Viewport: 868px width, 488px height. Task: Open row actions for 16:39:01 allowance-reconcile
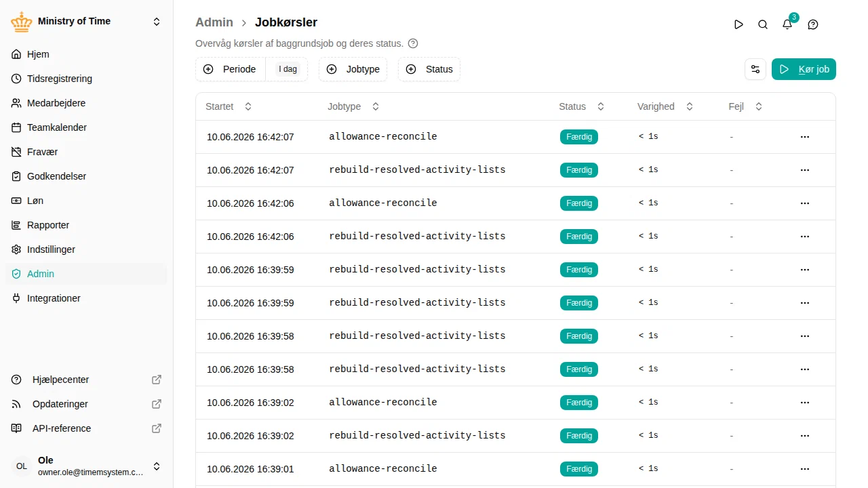coord(805,469)
